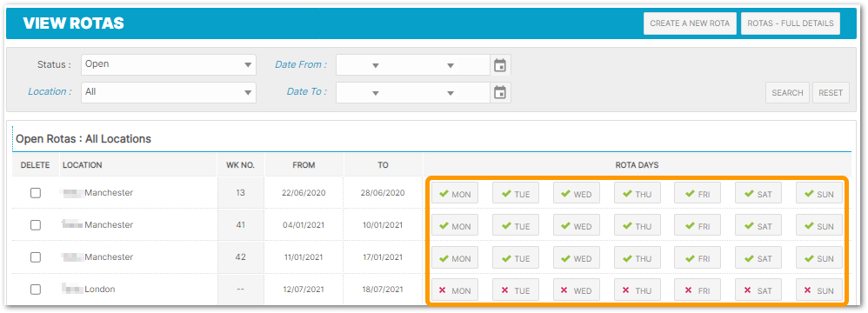Open FRI for the London rota

(x=698, y=290)
